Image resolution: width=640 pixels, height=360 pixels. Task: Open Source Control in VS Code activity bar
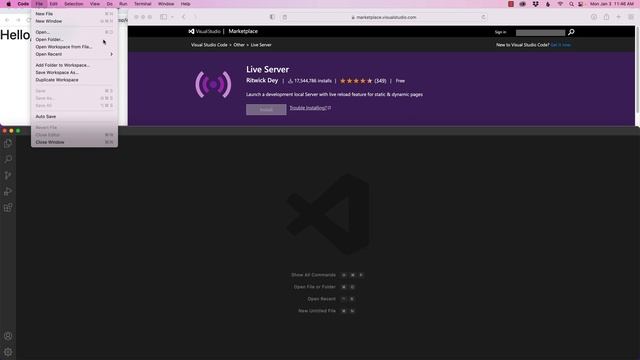[x=8, y=176]
